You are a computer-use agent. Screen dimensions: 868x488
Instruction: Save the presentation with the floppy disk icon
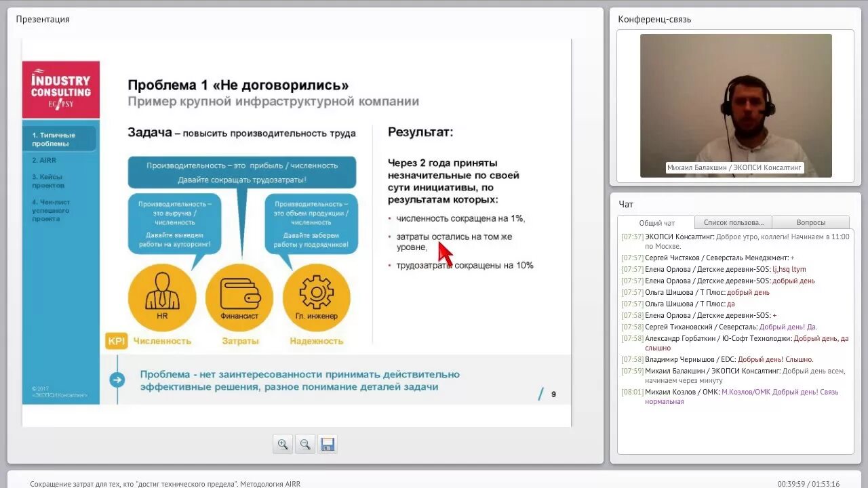pos(328,445)
